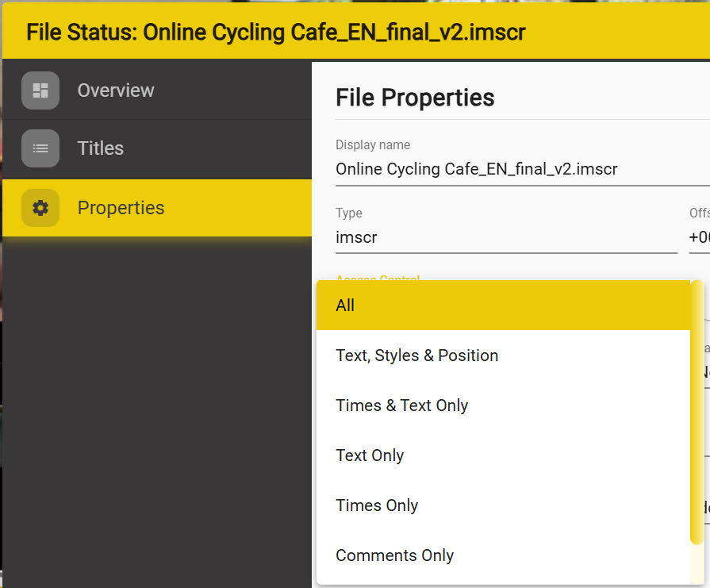Click the Overview dashboard icon
The width and height of the screenshot is (710, 588).
40,90
